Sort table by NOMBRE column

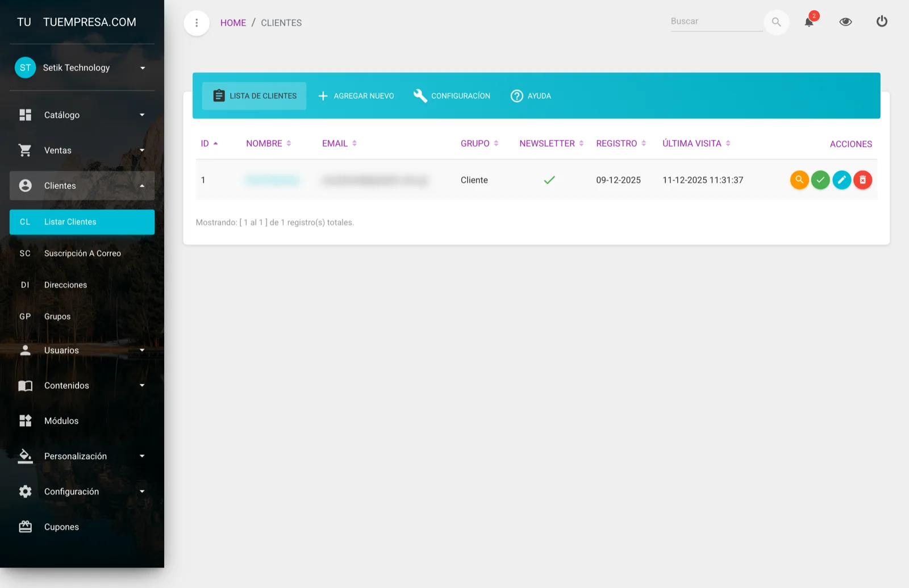click(268, 144)
